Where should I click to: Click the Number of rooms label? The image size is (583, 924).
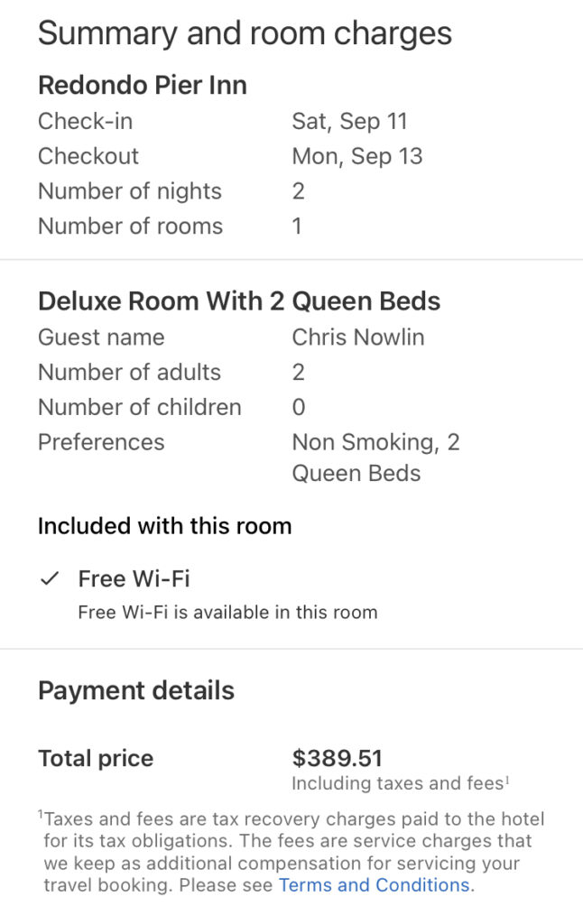point(130,226)
